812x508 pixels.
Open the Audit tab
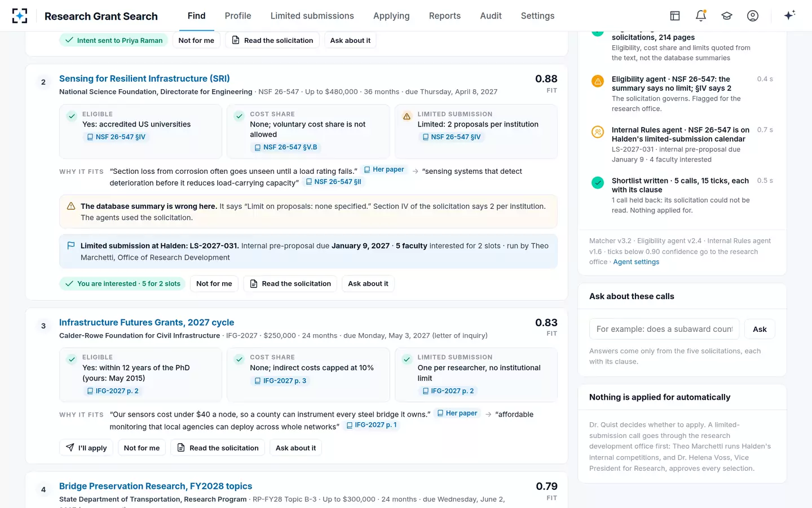click(x=491, y=16)
